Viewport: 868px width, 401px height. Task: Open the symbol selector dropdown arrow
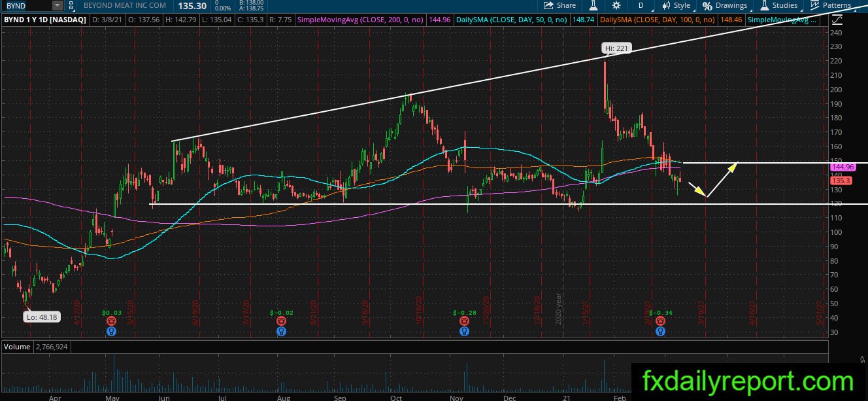[58, 5]
